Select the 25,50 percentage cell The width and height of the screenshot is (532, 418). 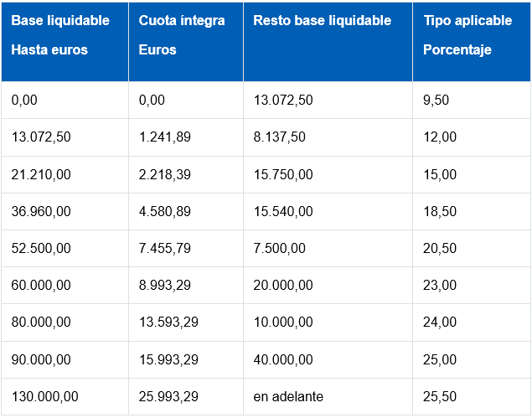[x=440, y=395]
